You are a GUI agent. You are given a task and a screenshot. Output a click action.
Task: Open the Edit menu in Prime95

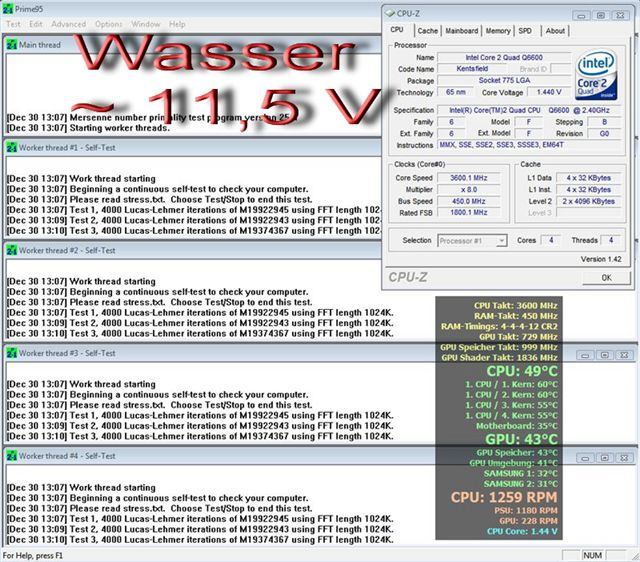[x=36, y=24]
